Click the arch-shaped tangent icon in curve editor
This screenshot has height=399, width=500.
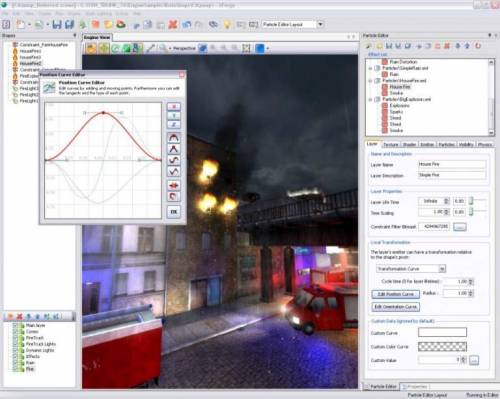coord(174,138)
